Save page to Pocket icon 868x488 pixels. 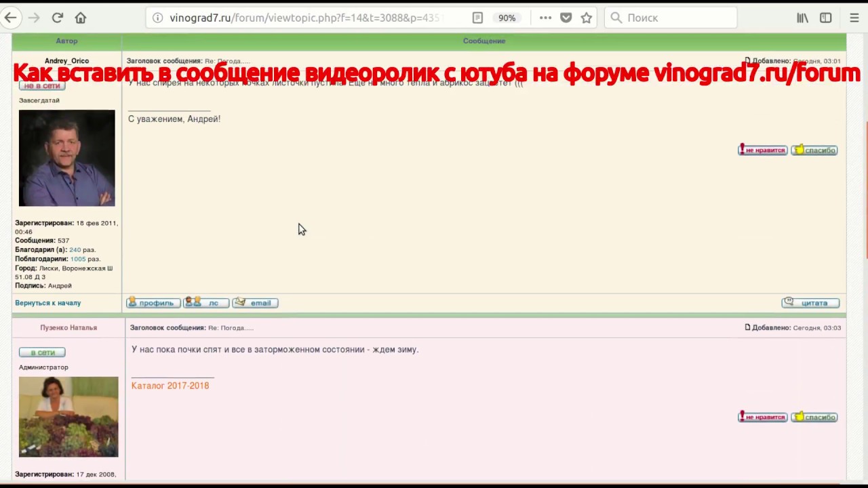coord(566,18)
